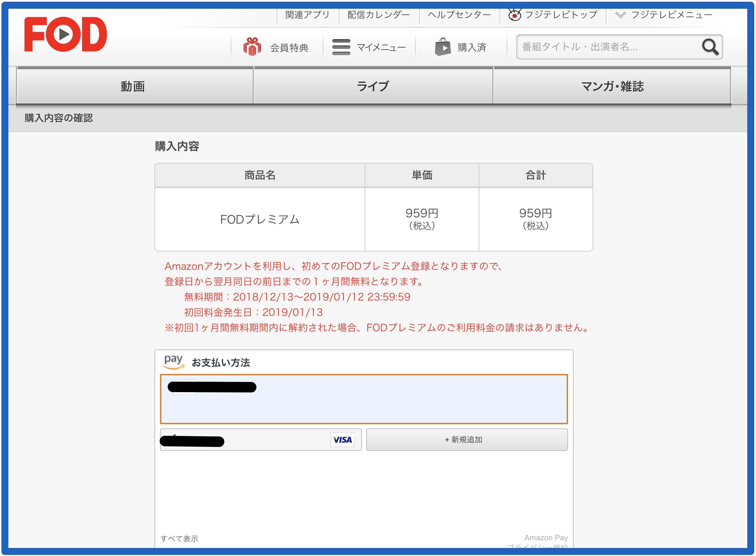Click the VISA card logo
This screenshot has width=756, height=556.
click(342, 440)
